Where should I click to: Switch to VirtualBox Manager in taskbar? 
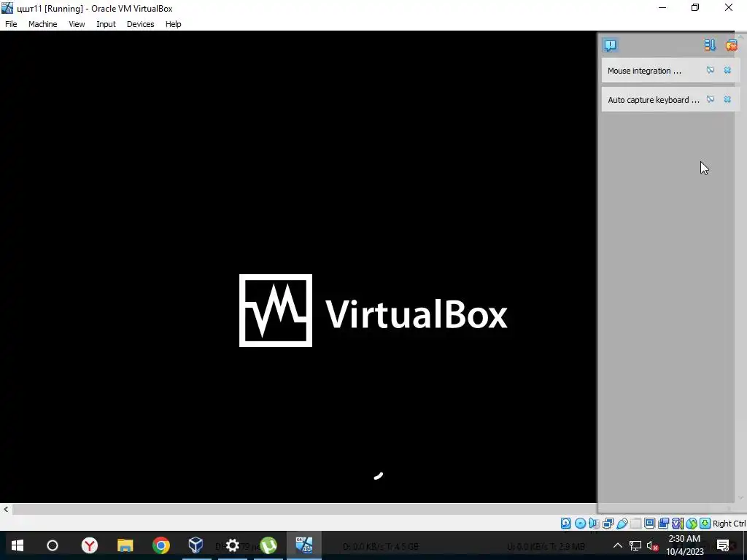(196, 545)
